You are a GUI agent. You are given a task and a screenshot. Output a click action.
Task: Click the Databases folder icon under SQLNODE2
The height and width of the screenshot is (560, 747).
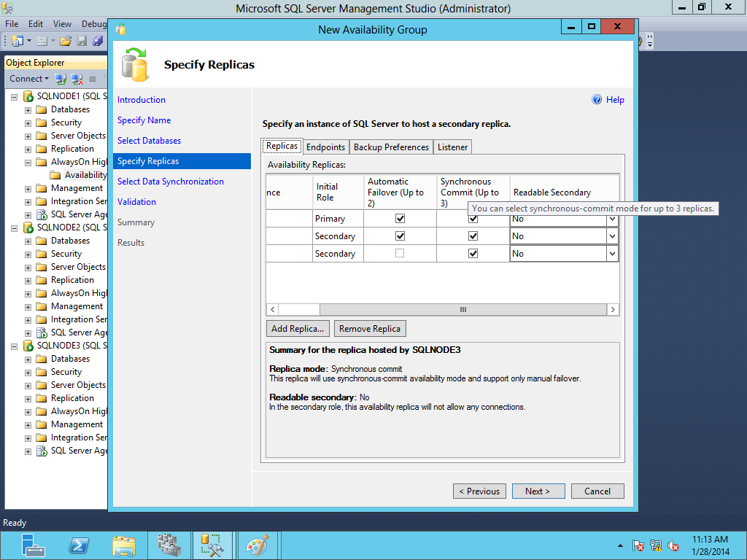[42, 241]
